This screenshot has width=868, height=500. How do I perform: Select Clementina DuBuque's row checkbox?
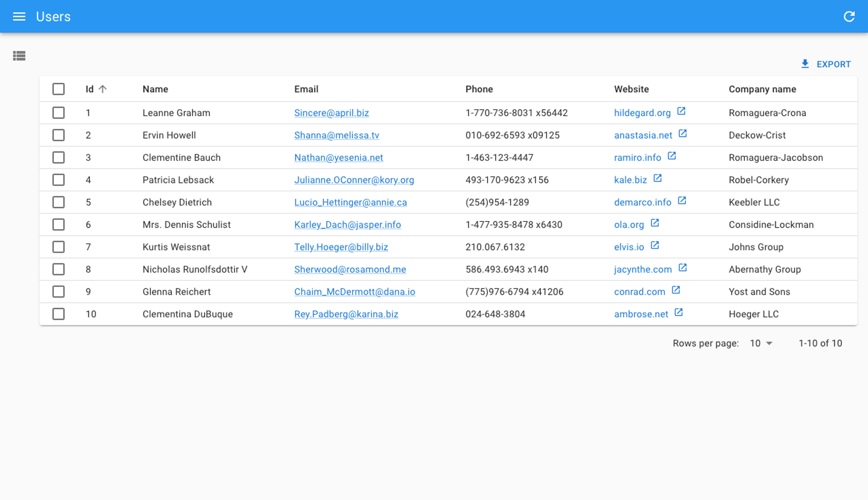[x=58, y=314]
